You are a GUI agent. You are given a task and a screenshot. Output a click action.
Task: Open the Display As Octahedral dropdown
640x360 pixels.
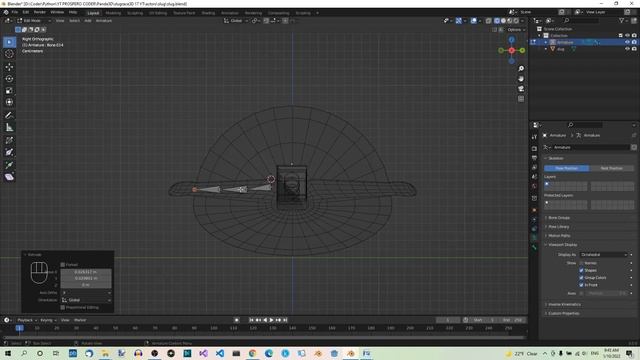pos(603,255)
